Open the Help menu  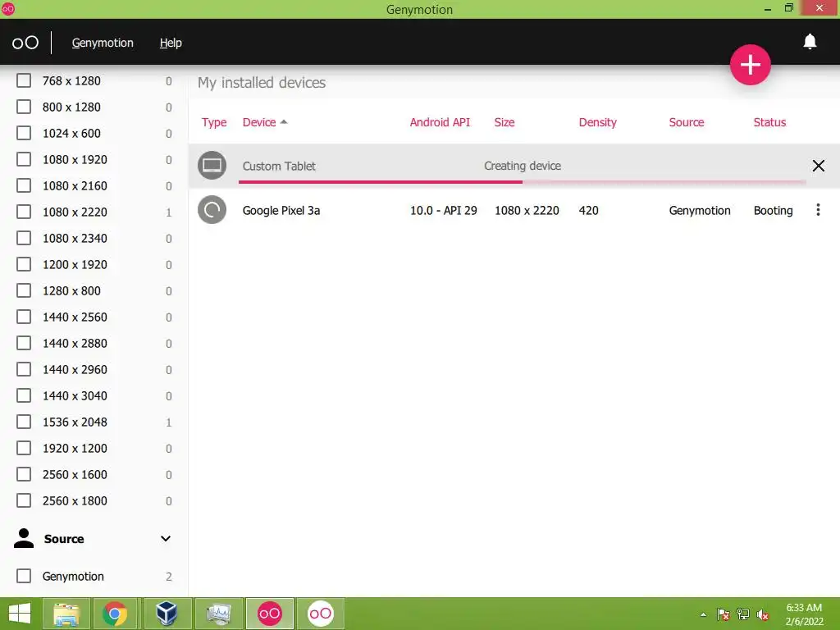[x=171, y=43]
